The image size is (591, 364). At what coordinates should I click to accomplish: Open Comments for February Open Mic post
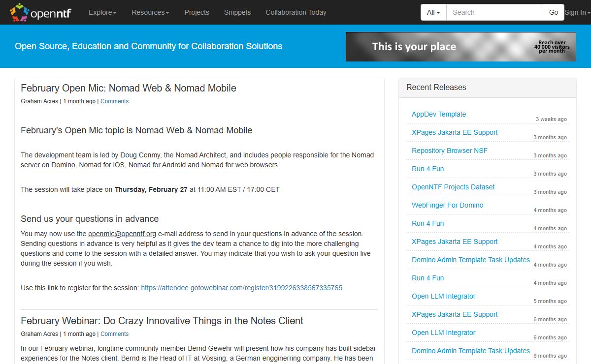click(x=114, y=101)
